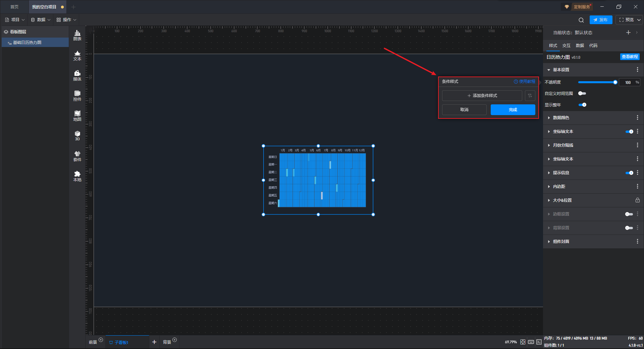The height and width of the screenshot is (349, 644).
Task: Click 完成 to confirm condition style
Action: click(513, 110)
